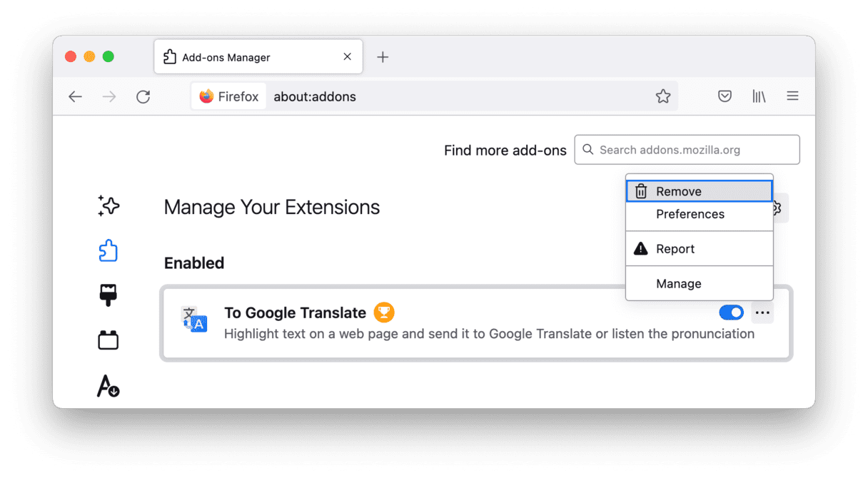This screenshot has height=478, width=868.
Task: Open the Plugins sidebar icon
Action: (108, 340)
